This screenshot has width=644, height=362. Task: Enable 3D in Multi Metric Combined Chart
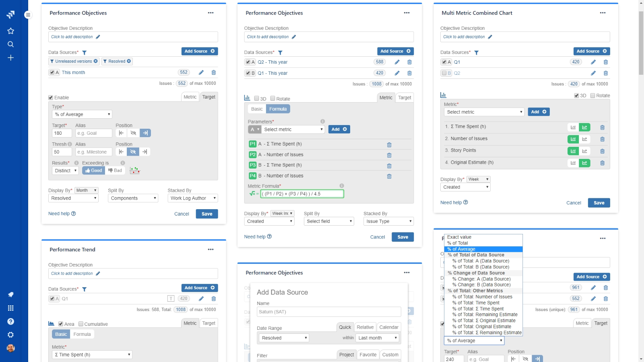click(577, 95)
